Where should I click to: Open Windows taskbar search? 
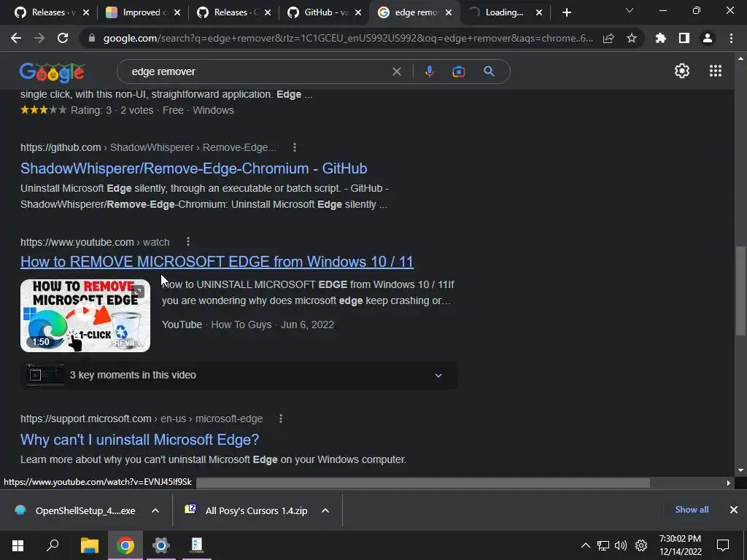coord(53,545)
